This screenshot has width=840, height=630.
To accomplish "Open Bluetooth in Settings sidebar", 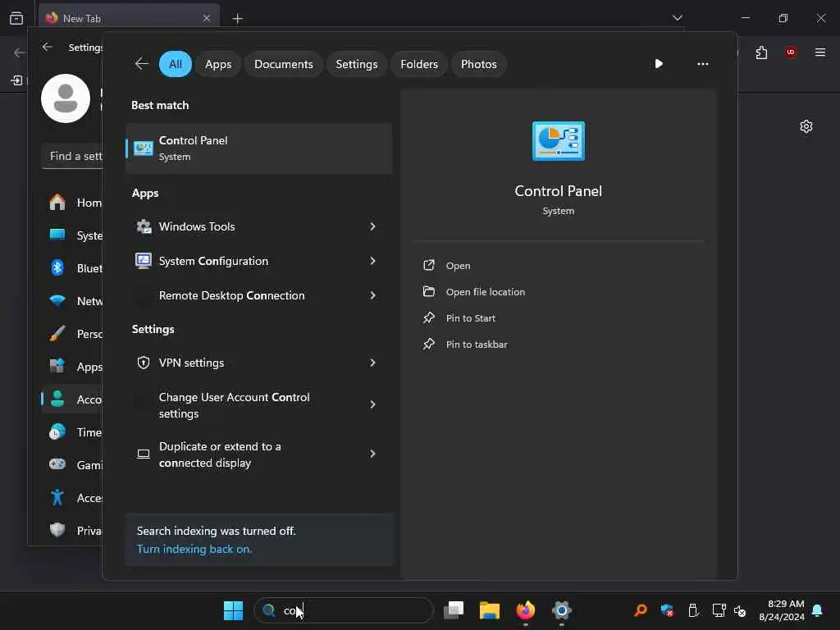I will click(72, 268).
